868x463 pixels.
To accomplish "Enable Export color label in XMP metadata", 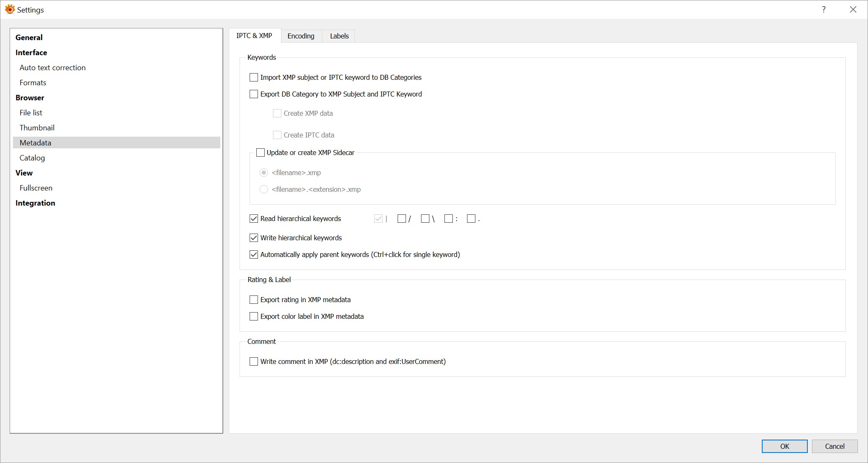I will 254,316.
